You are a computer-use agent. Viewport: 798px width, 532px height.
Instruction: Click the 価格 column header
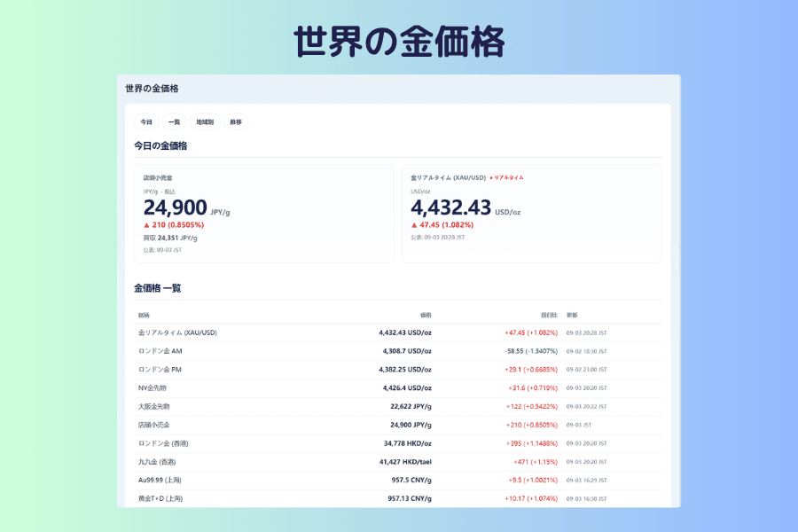[426, 315]
